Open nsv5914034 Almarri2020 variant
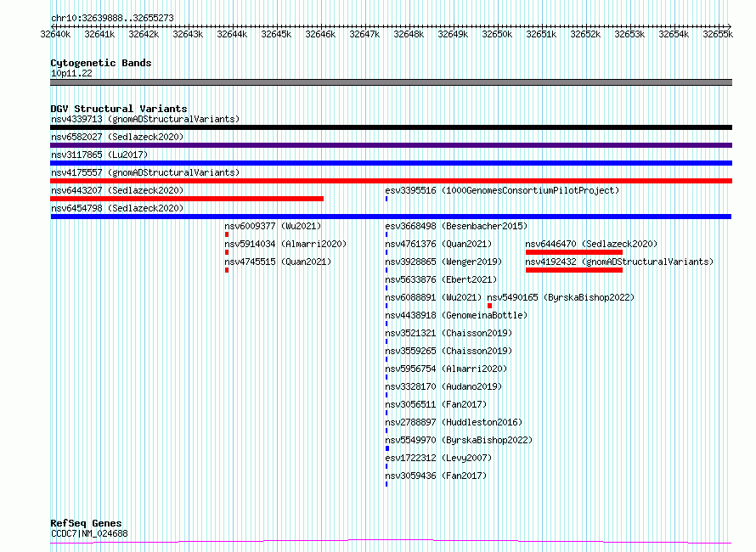Image resolution: width=756 pixels, height=552 pixels. coord(285,244)
